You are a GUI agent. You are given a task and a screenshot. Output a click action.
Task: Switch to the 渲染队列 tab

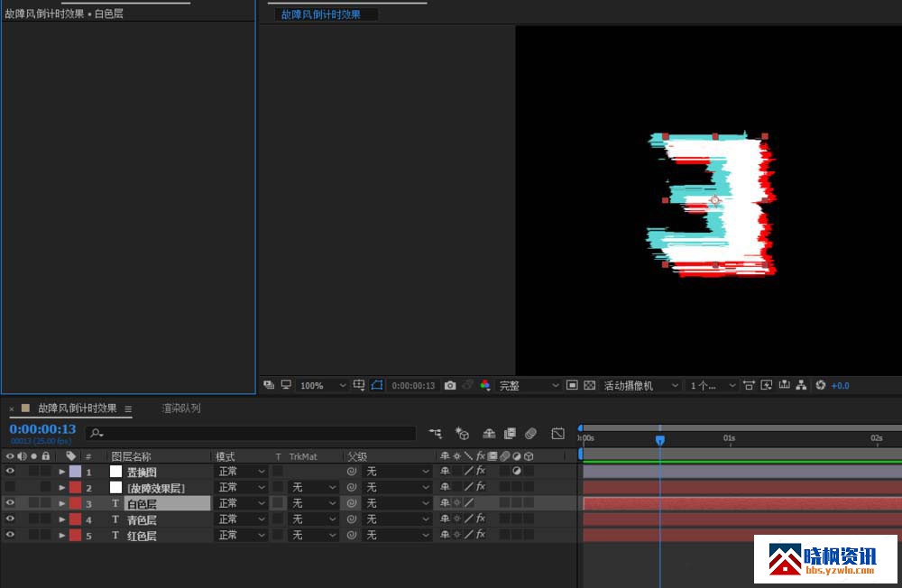click(181, 409)
